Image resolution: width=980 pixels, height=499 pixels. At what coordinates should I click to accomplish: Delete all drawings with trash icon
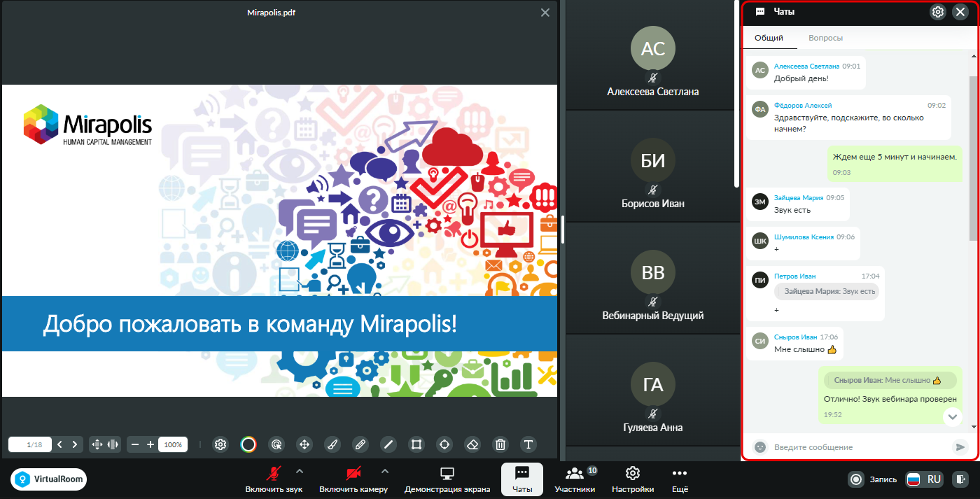point(500,444)
